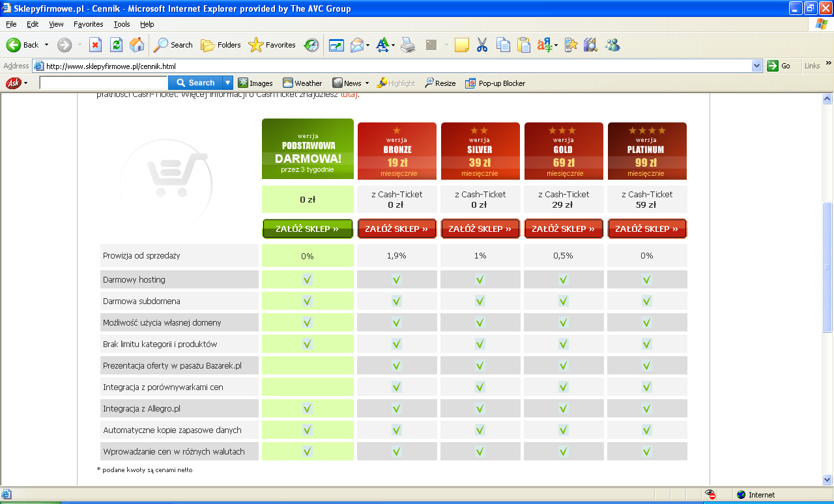Open the Edit menu

click(x=33, y=24)
